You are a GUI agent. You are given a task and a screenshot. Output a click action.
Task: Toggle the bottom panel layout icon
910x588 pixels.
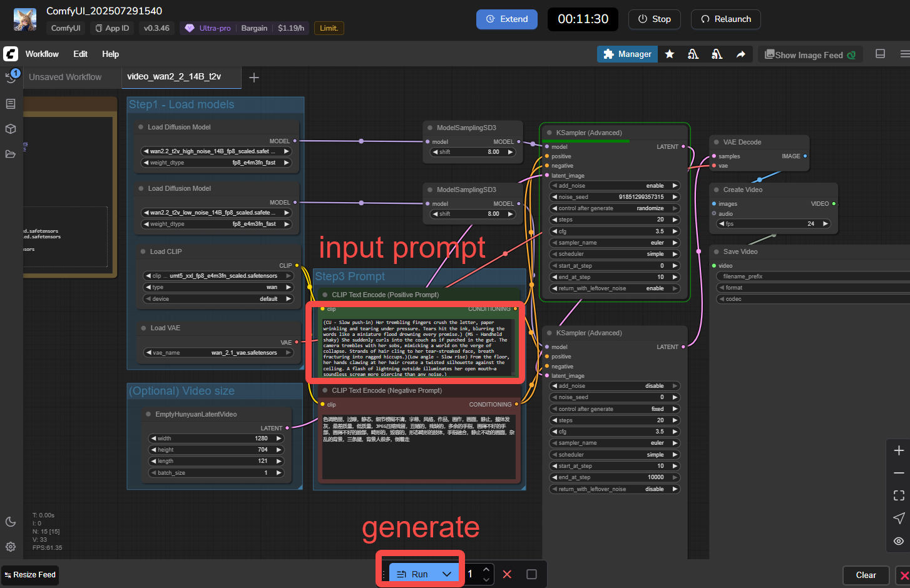click(x=880, y=54)
